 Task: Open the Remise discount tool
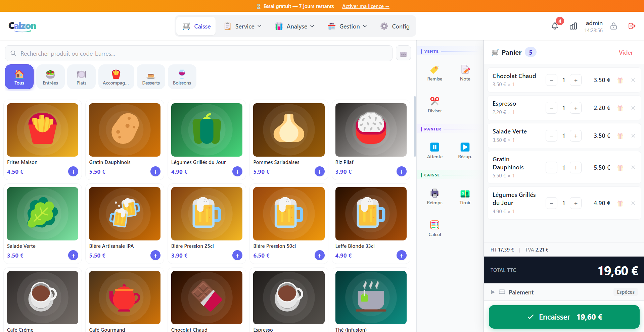(434, 73)
